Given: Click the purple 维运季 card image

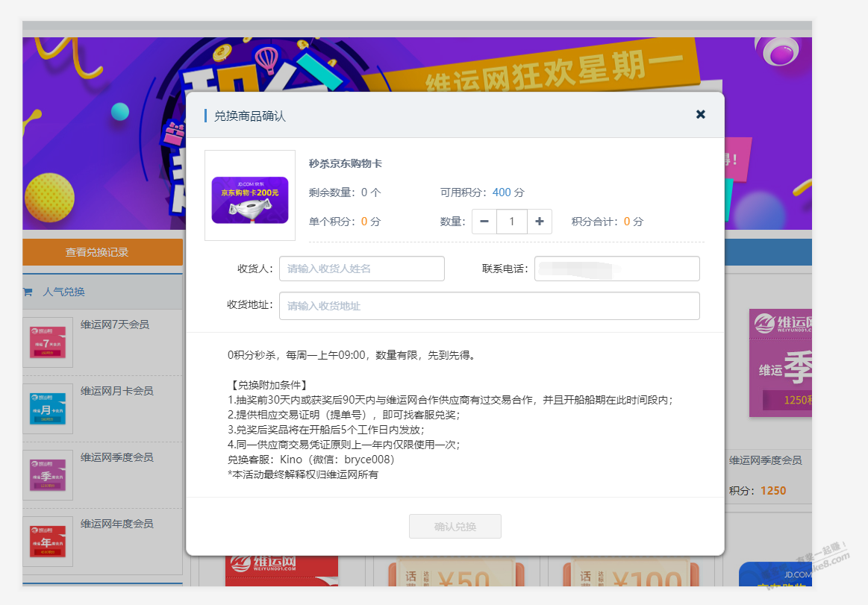Looking at the screenshot, I should (x=781, y=363).
